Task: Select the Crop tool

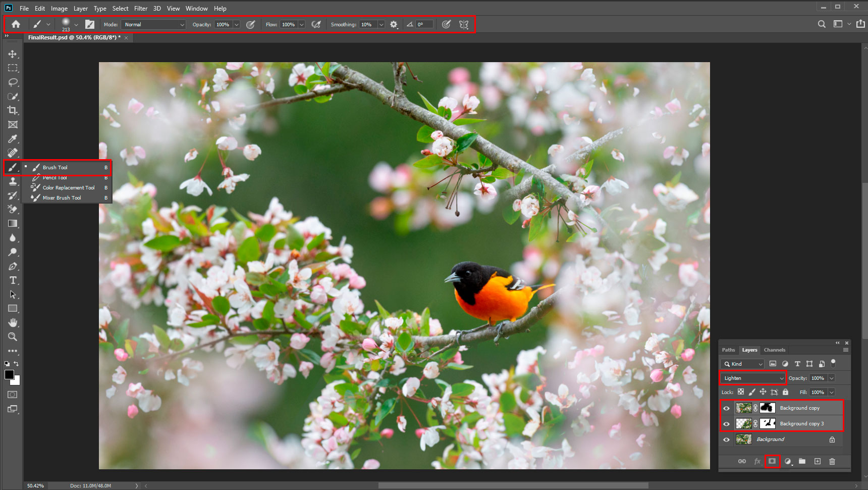Action: point(13,110)
